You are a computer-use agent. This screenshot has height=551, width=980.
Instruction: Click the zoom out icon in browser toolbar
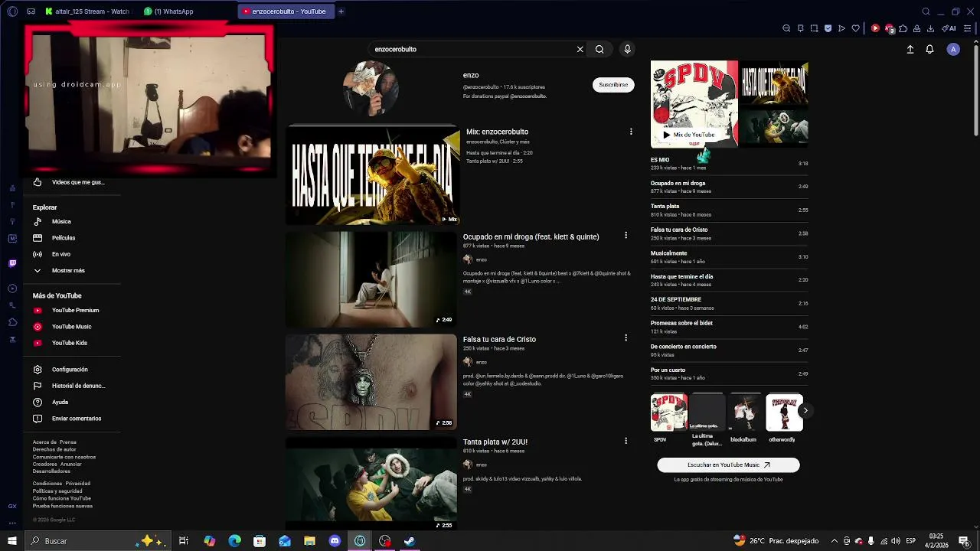[786, 28]
